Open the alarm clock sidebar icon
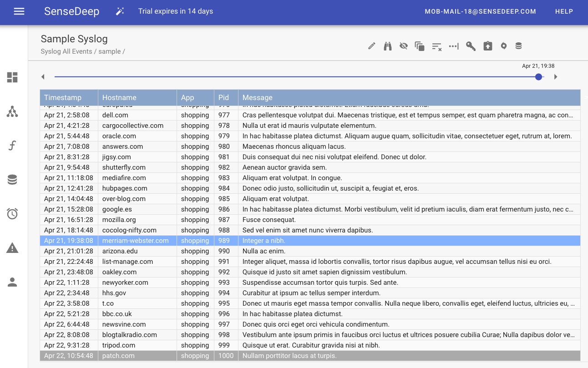This screenshot has width=588, height=368. tap(12, 213)
